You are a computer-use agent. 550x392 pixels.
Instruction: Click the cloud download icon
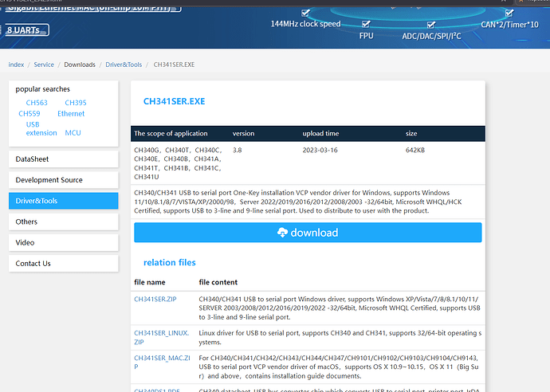(282, 232)
